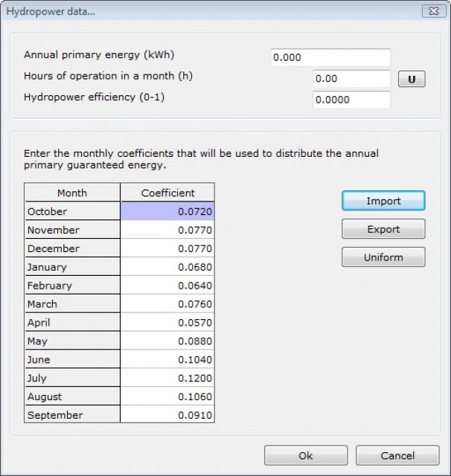
Task: Apply Uniform coefficients button
Action: (x=383, y=257)
